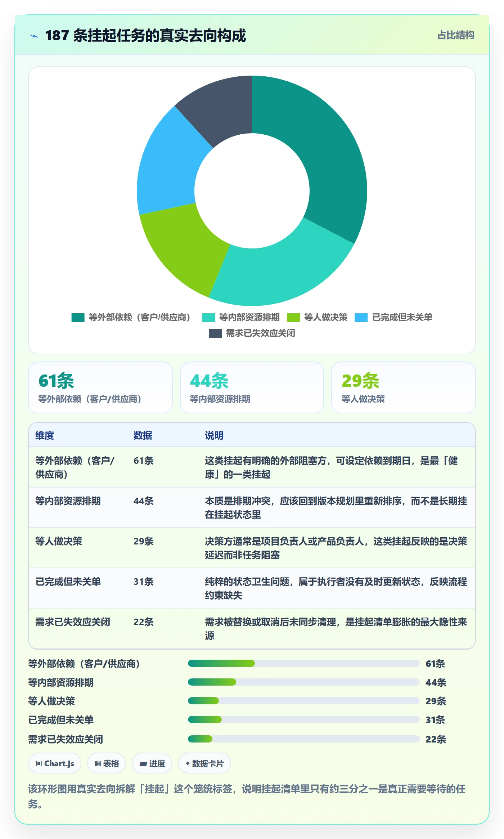This screenshot has height=839, width=504.
Task: Toggle the 已完成但未关单 legend item
Action: (393, 318)
